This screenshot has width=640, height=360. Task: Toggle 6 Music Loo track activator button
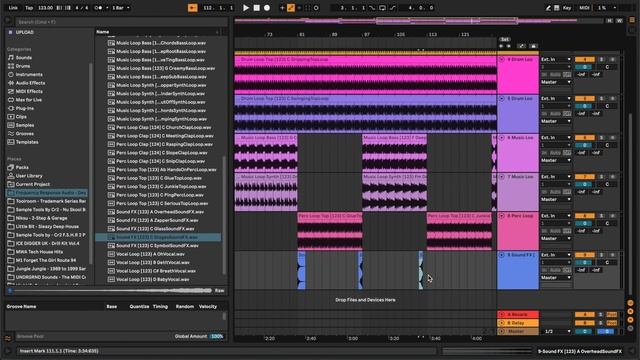(x=584, y=138)
